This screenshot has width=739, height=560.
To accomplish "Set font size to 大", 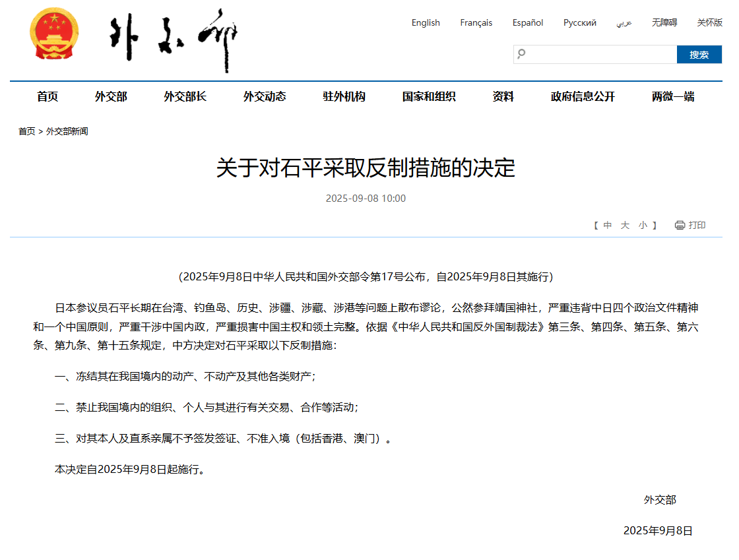I will 625,226.
